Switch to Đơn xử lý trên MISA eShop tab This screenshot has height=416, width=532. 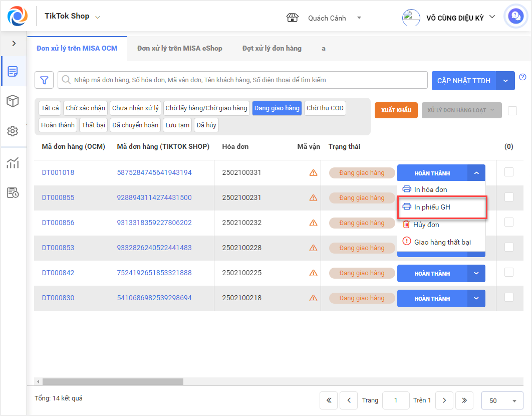tap(179, 49)
